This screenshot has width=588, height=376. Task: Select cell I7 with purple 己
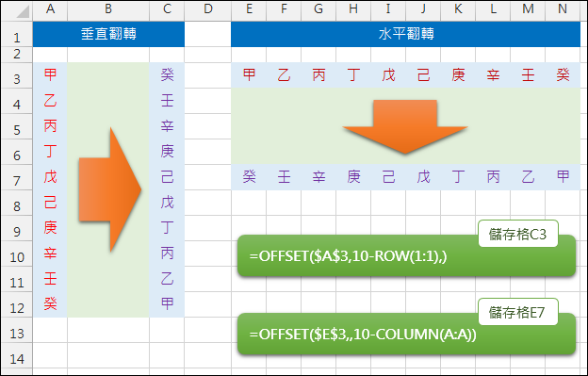[388, 177]
